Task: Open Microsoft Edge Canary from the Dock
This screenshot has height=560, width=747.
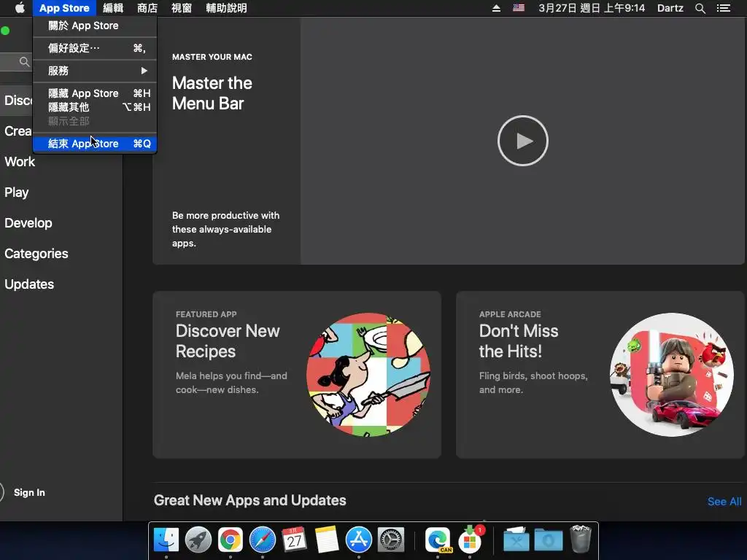Action: pyautogui.click(x=438, y=540)
